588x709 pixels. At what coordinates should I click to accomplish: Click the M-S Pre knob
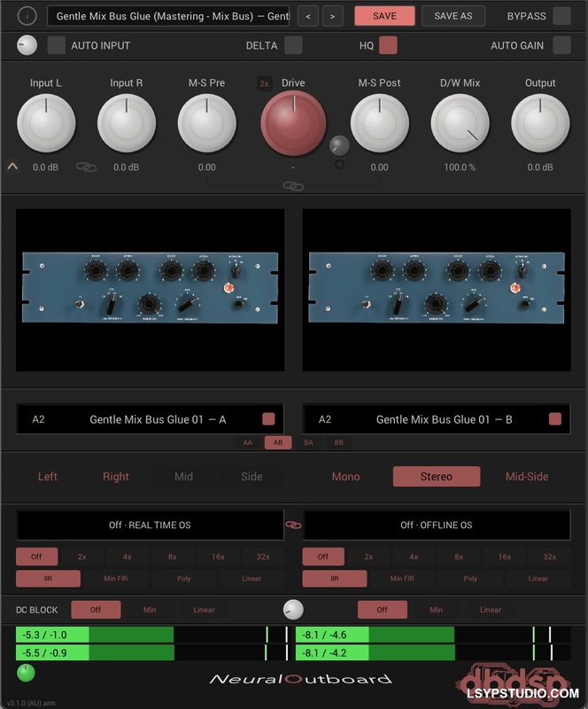tap(207, 123)
